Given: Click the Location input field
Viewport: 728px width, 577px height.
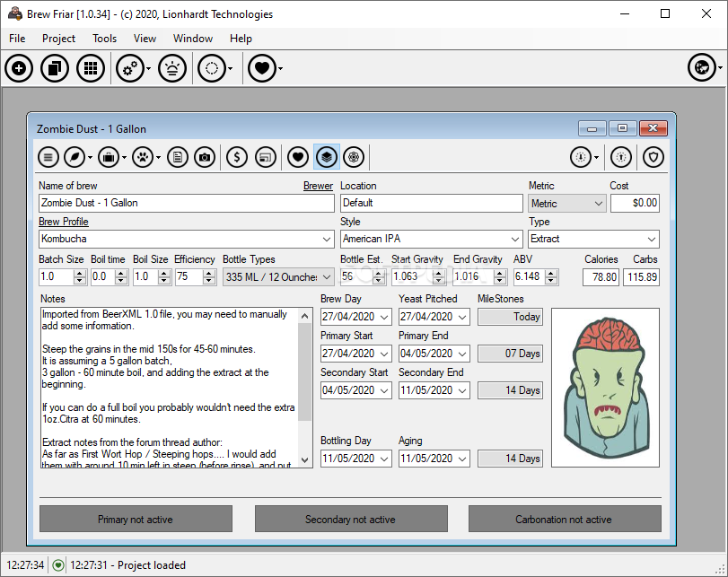Looking at the screenshot, I should coord(431,204).
